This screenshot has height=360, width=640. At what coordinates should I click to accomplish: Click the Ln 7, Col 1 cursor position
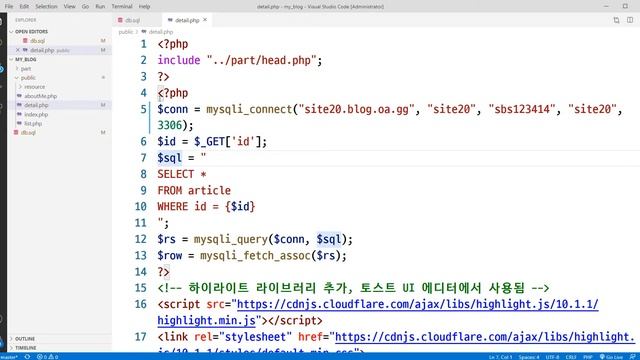[x=500, y=357]
